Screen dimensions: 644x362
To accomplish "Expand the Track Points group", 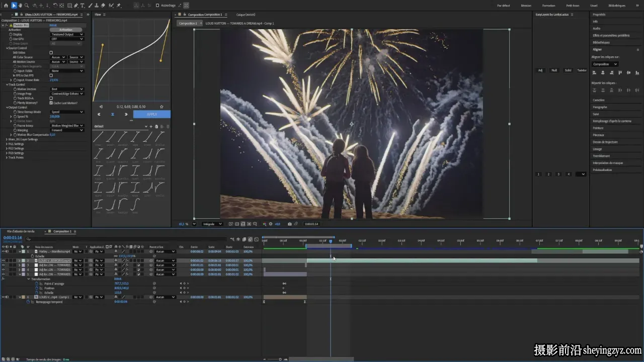I will pos(7,157).
